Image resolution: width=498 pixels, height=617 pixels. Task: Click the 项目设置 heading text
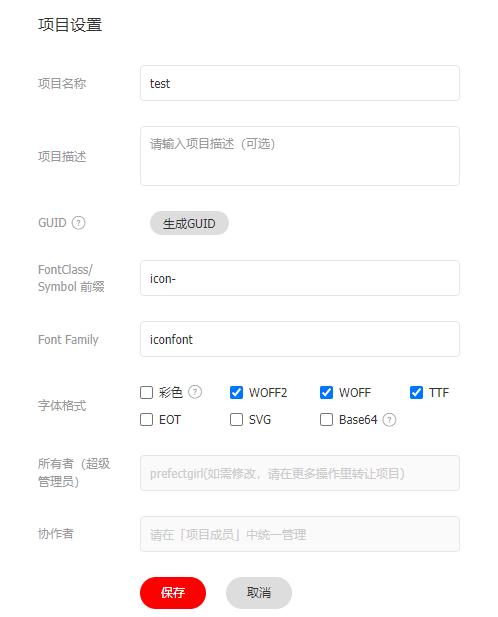pos(70,25)
